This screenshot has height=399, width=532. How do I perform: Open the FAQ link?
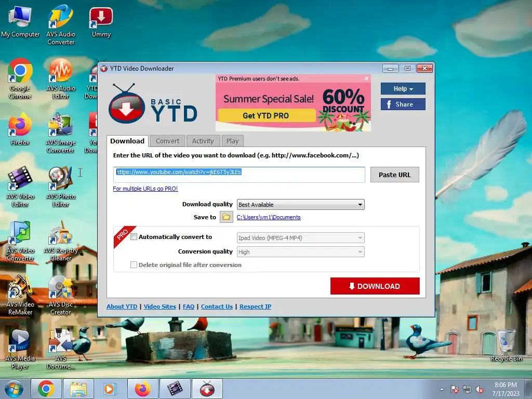[x=189, y=307]
